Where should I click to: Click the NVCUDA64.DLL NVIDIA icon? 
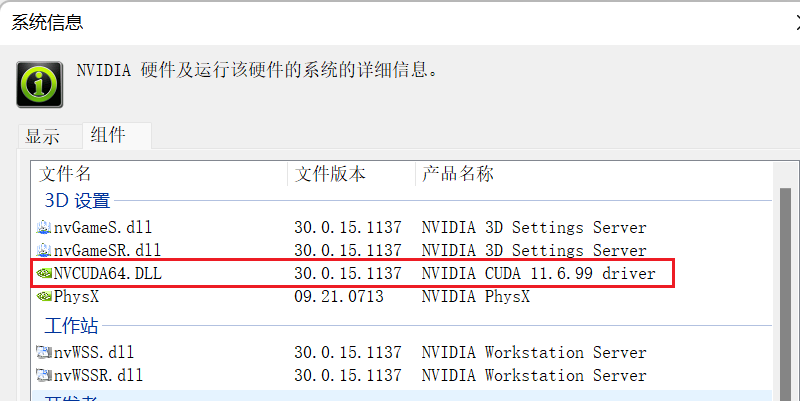pos(44,273)
